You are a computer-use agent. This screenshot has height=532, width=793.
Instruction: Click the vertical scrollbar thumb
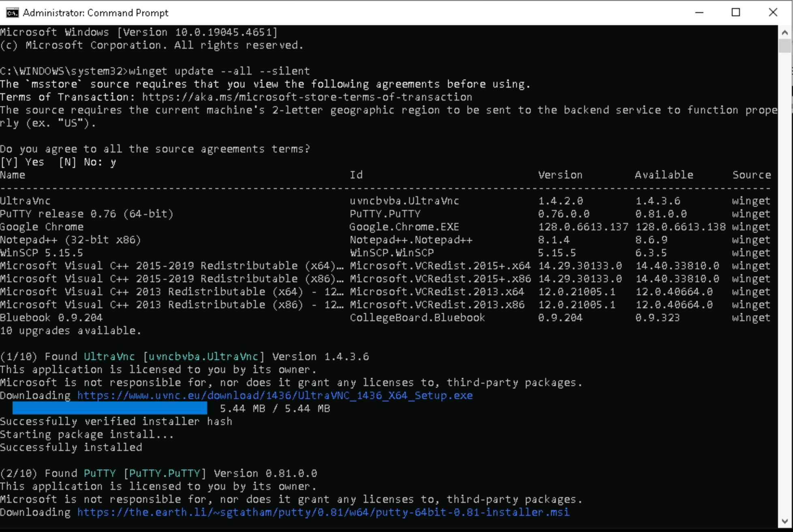(x=785, y=45)
